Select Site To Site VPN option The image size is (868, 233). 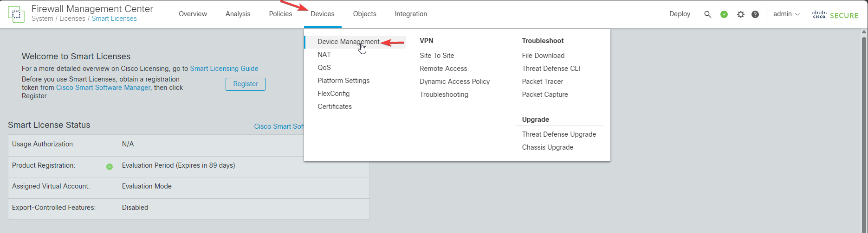pos(437,56)
